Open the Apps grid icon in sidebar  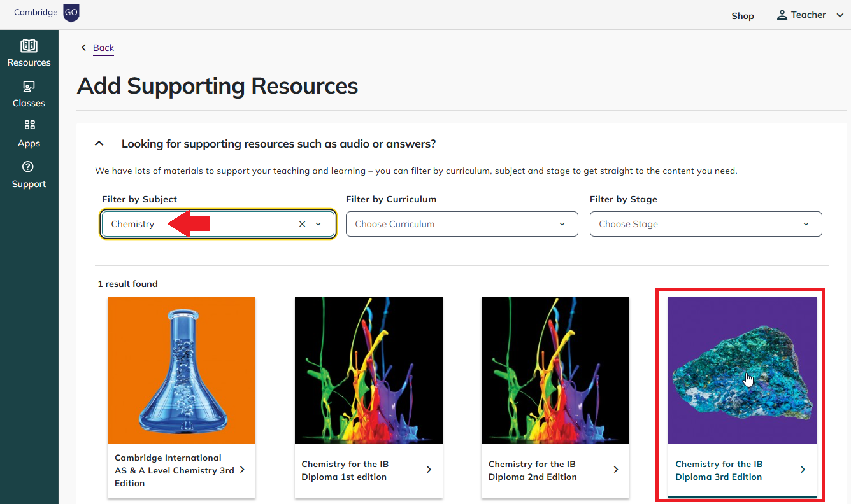(29, 125)
